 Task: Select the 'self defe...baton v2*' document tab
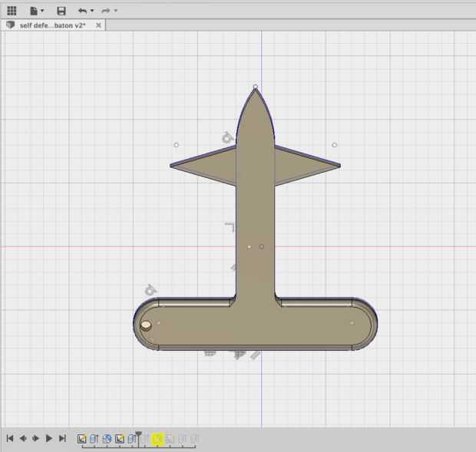point(52,25)
